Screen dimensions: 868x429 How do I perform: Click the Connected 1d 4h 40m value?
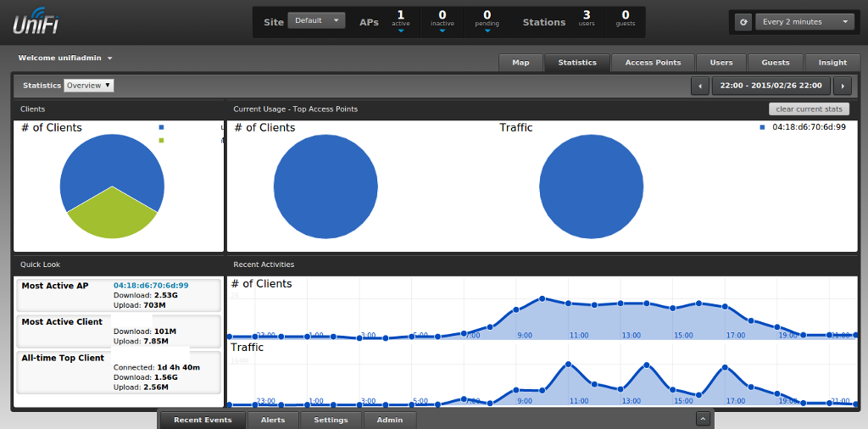pos(178,368)
